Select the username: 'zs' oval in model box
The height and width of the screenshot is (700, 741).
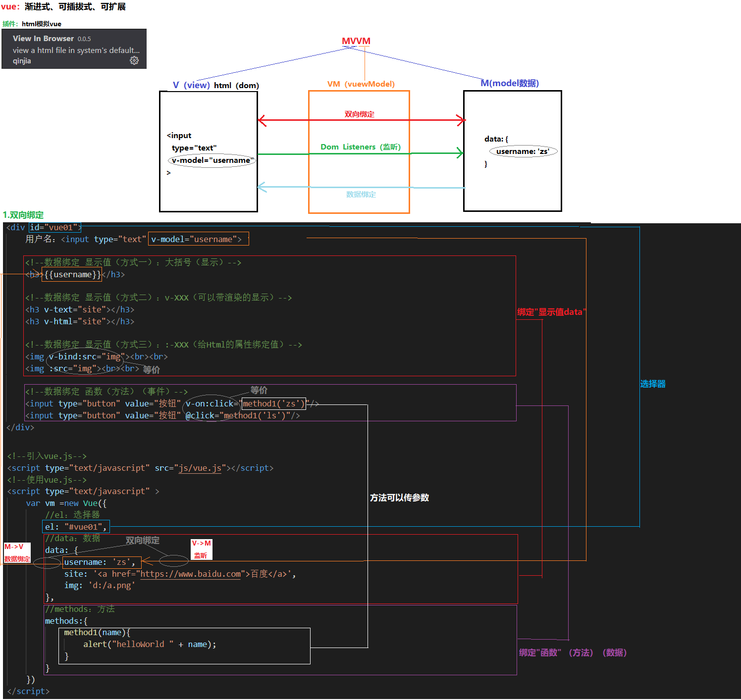point(523,151)
